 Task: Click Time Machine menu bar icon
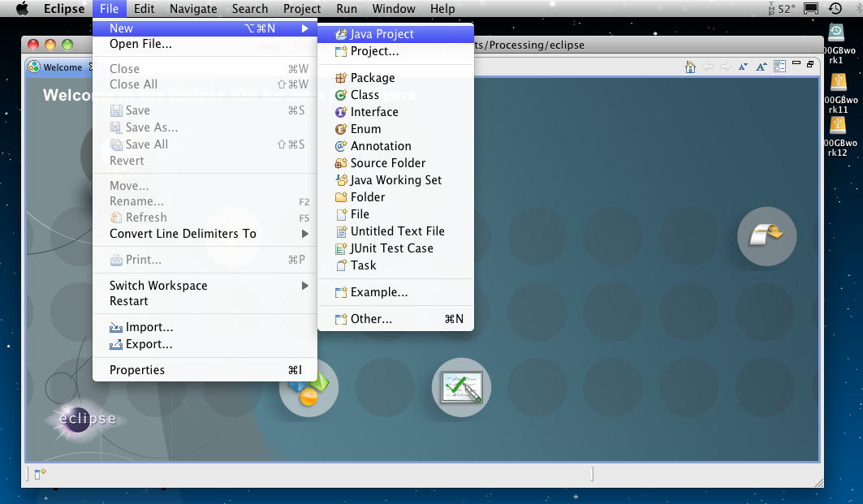[x=835, y=9]
